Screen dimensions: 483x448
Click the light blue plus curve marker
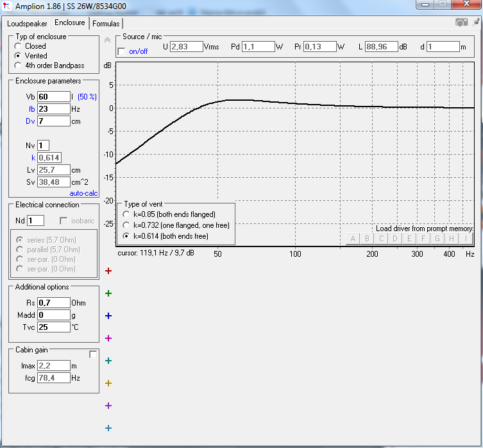pos(108,428)
